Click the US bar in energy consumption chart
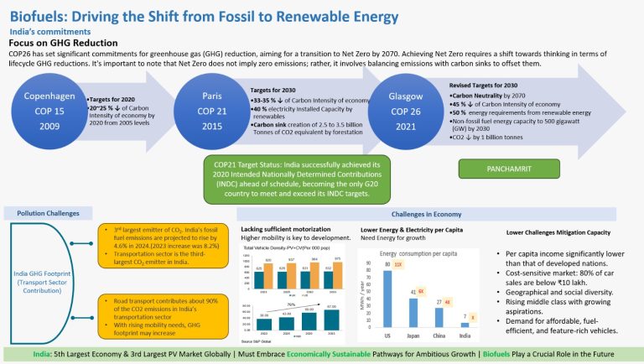 pos(387,299)
